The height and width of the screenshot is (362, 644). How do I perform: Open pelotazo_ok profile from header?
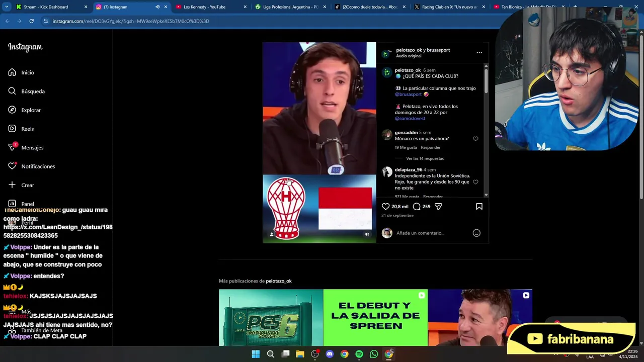[x=408, y=50]
